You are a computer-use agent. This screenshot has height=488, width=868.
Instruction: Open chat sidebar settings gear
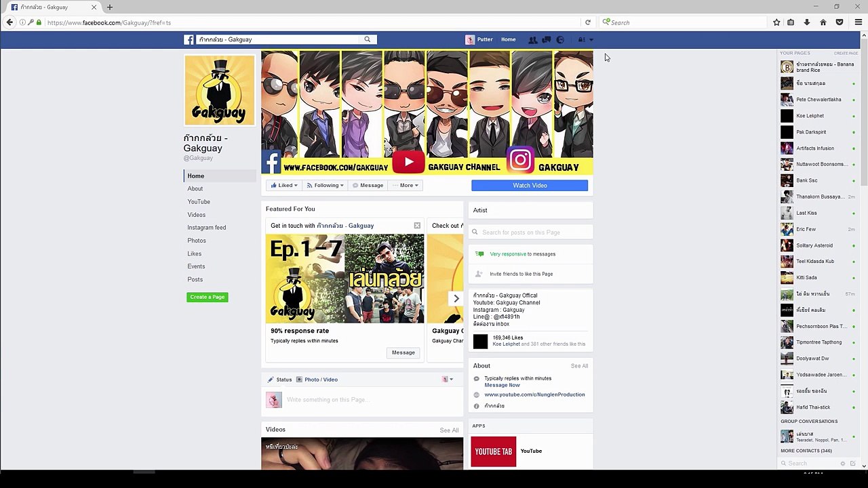click(x=843, y=464)
